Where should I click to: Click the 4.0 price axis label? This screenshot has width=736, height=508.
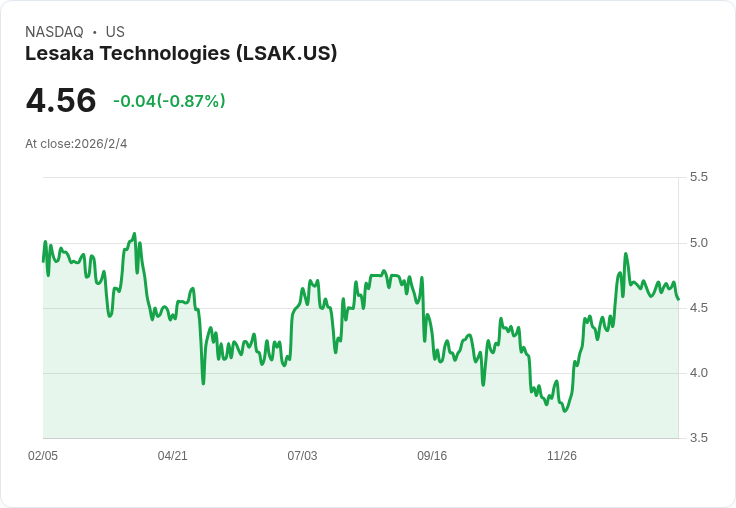point(698,373)
